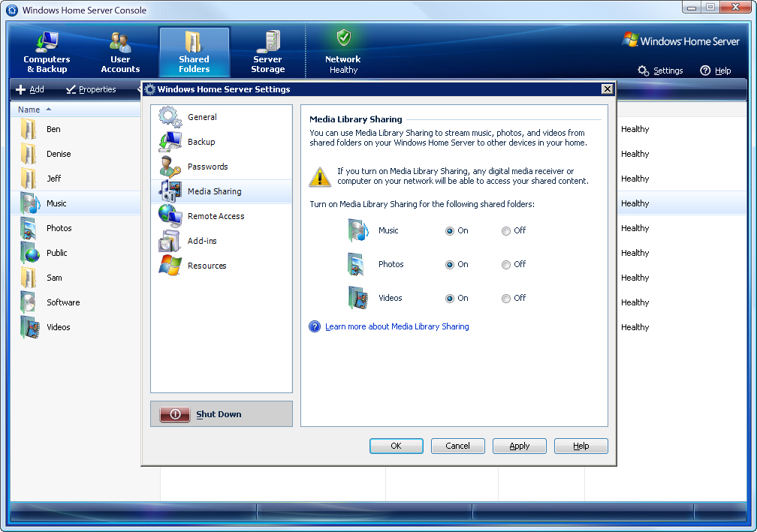The height and width of the screenshot is (532, 757).
Task: Select the Public shared folder icon
Action: click(x=29, y=253)
